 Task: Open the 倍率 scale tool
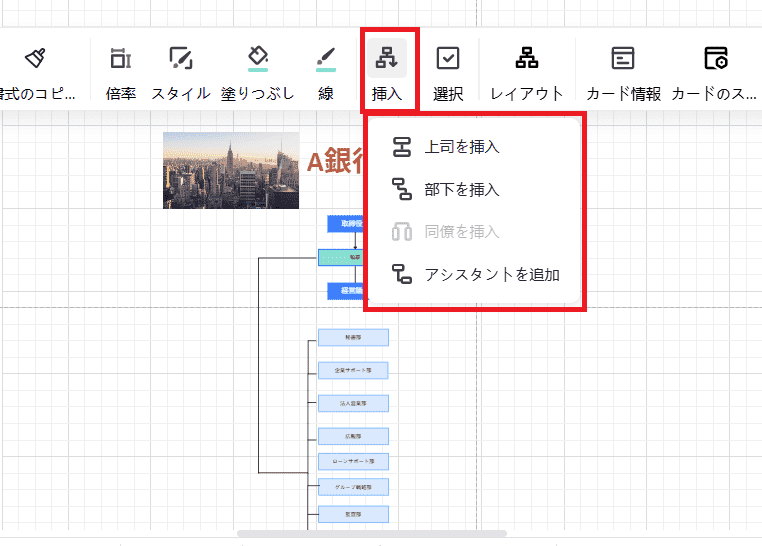tap(121, 73)
